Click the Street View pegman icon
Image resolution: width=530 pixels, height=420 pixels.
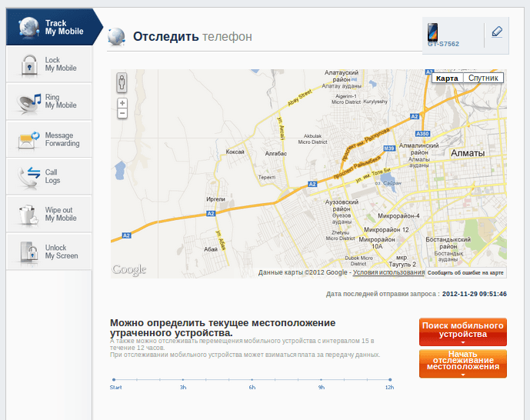122,82
